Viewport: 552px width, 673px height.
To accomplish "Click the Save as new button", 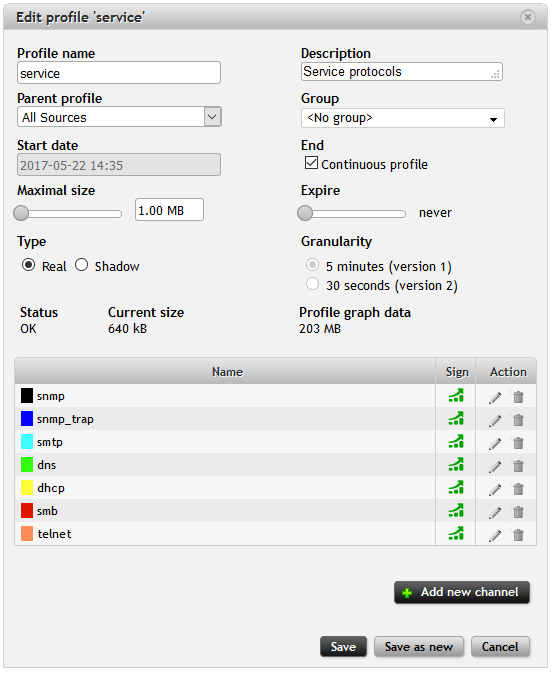I will point(419,646).
